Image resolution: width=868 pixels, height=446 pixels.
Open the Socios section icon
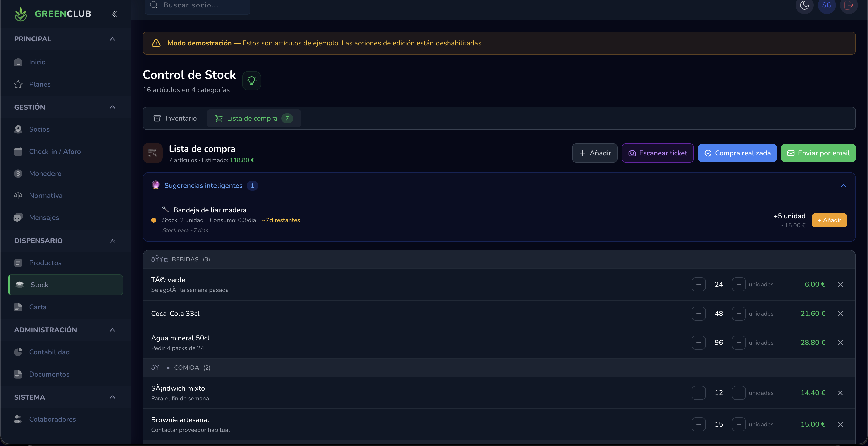pyautogui.click(x=18, y=129)
